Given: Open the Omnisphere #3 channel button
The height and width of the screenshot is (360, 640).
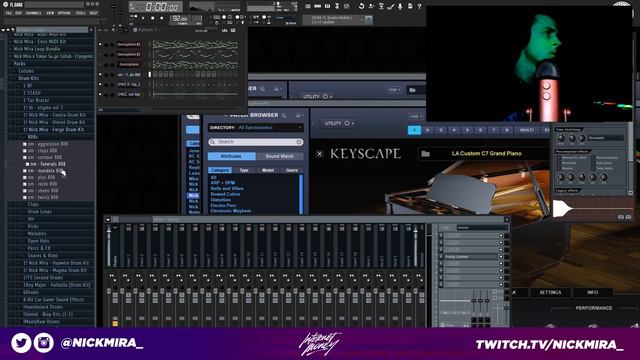Looking at the screenshot, I should point(129,44).
